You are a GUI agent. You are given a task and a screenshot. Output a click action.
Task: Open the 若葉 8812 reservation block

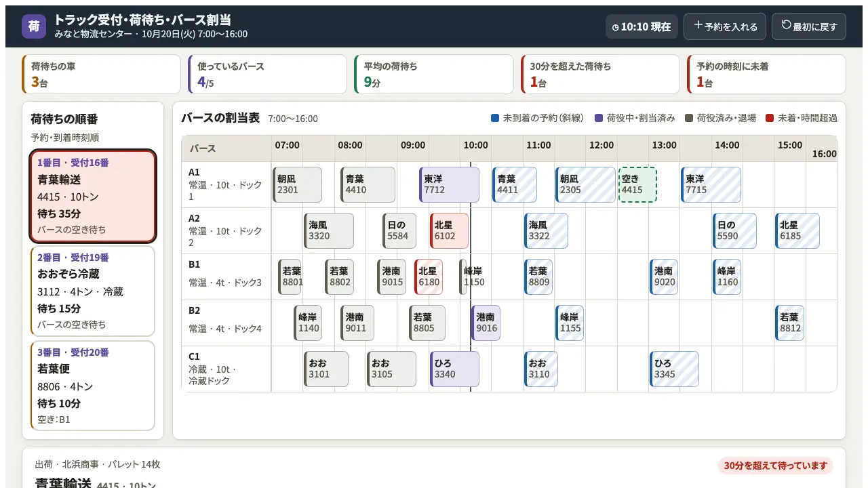point(789,323)
